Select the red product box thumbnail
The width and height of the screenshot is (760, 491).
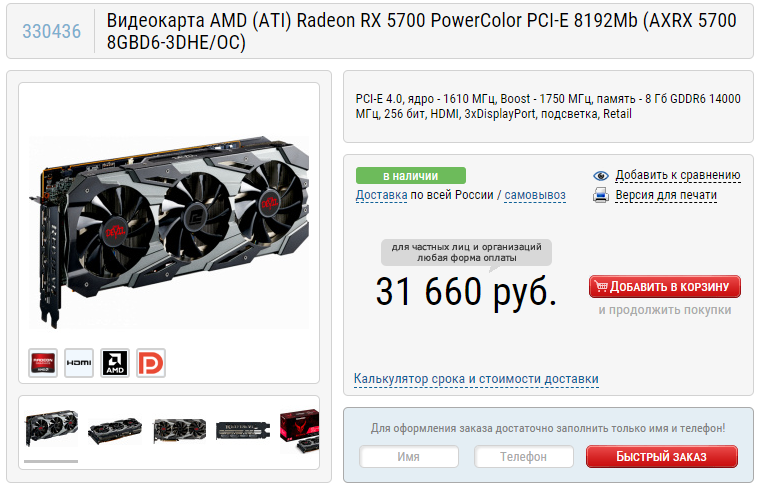tap(300, 430)
